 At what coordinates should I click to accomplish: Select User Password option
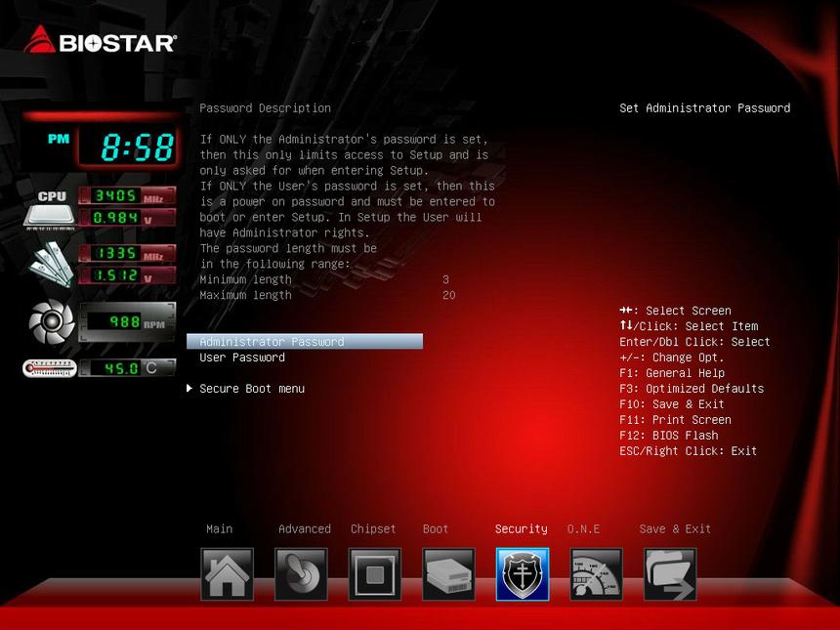point(242,357)
